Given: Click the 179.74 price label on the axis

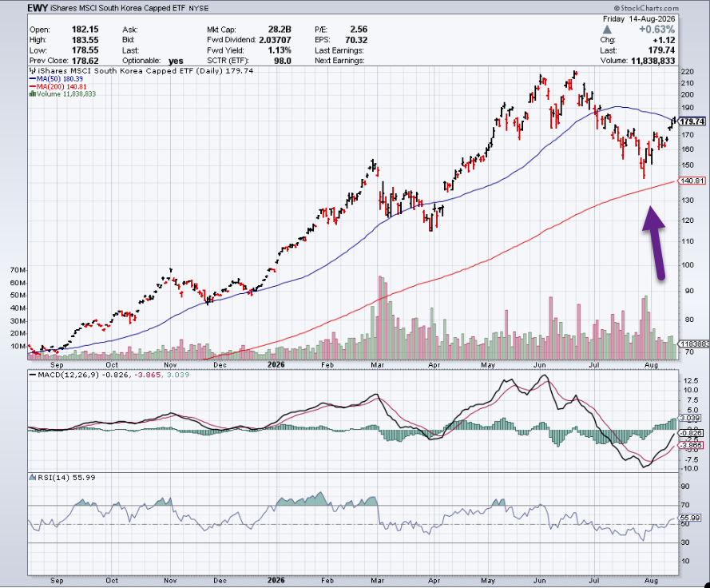Looking at the screenshot, I should (x=692, y=121).
